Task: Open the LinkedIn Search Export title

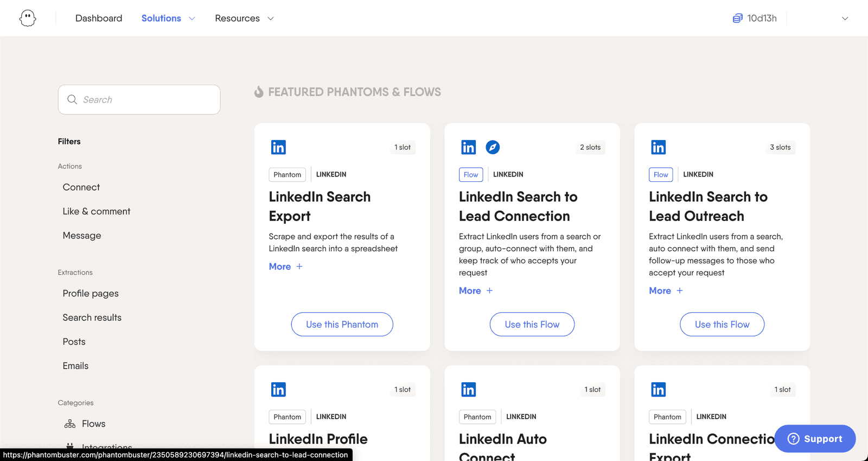Action: coord(320,206)
